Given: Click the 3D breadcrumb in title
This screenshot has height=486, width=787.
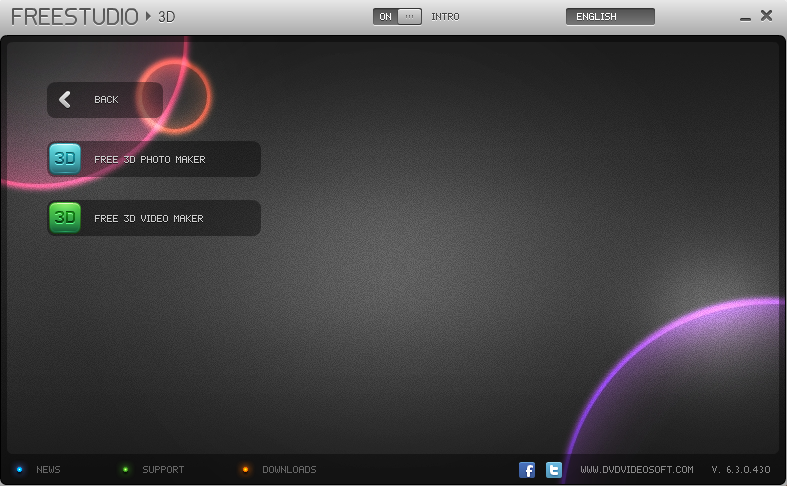Looking at the screenshot, I should click(x=167, y=17).
